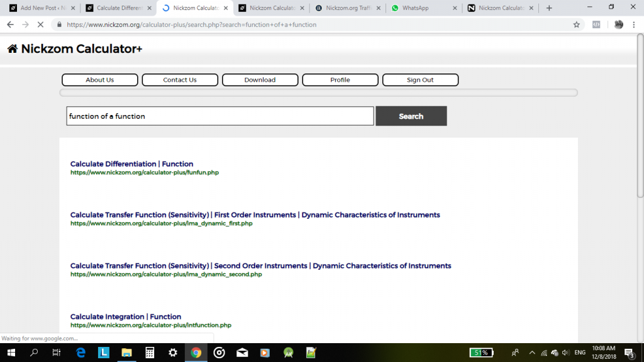This screenshot has height=362, width=644.
Task: Open the volume control in tray
Action: tap(565, 353)
